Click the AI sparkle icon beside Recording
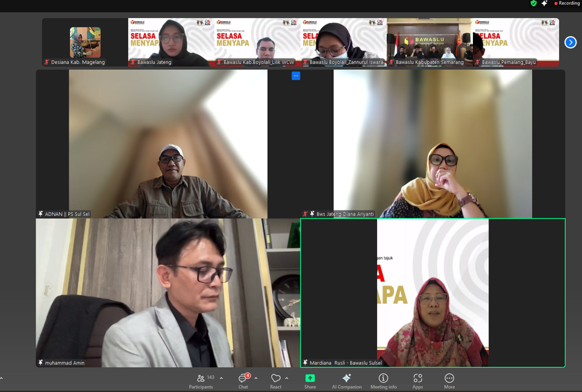Screen dimensions: 582x392 point(545,4)
